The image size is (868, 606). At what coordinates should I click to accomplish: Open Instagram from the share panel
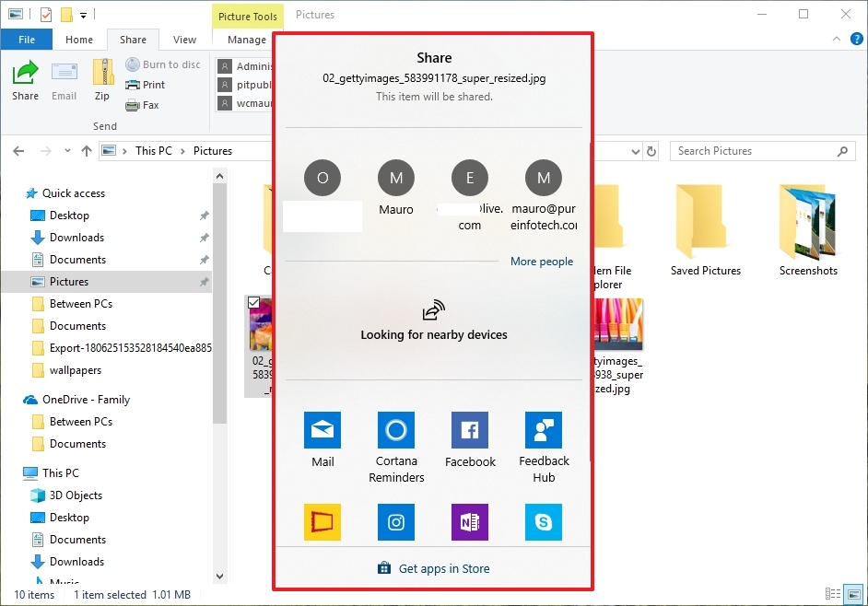tap(396, 522)
